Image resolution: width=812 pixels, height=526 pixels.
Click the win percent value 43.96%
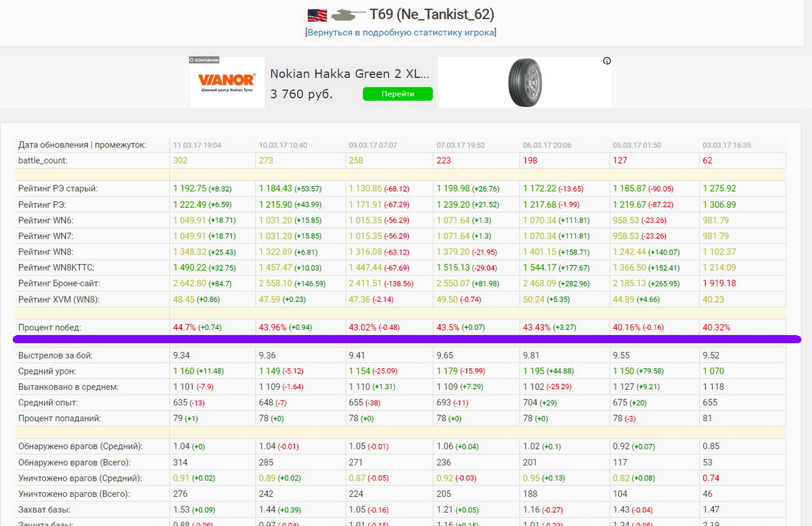click(273, 327)
